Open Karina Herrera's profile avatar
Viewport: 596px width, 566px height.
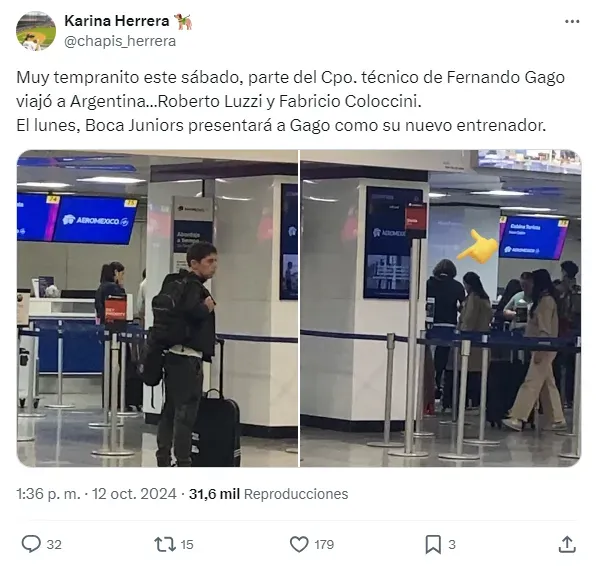coord(36,31)
